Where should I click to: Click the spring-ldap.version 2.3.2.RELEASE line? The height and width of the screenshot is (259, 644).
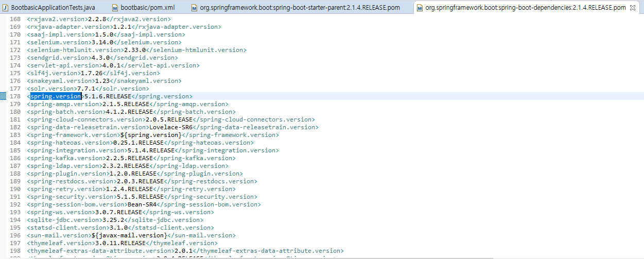pos(128,166)
